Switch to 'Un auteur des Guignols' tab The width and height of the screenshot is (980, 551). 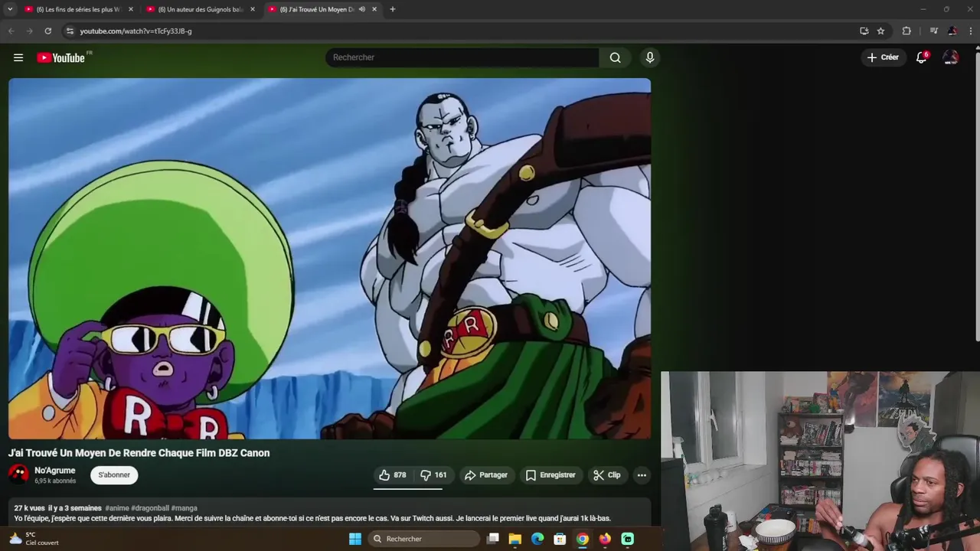click(201, 9)
